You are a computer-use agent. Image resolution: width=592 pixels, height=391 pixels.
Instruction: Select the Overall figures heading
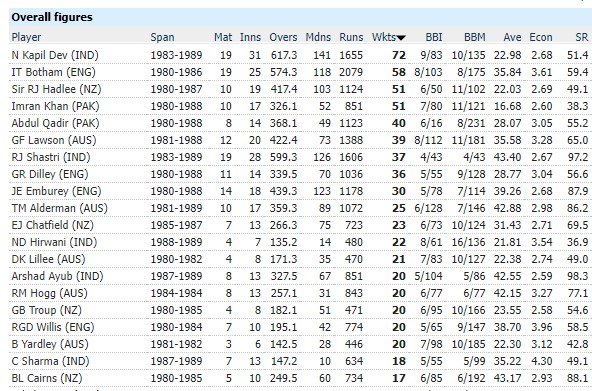pos(52,17)
